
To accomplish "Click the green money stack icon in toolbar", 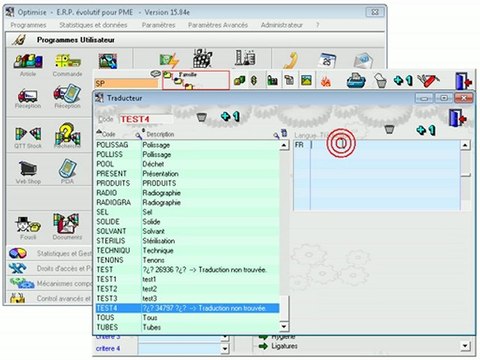I will pyautogui.click(x=239, y=80).
